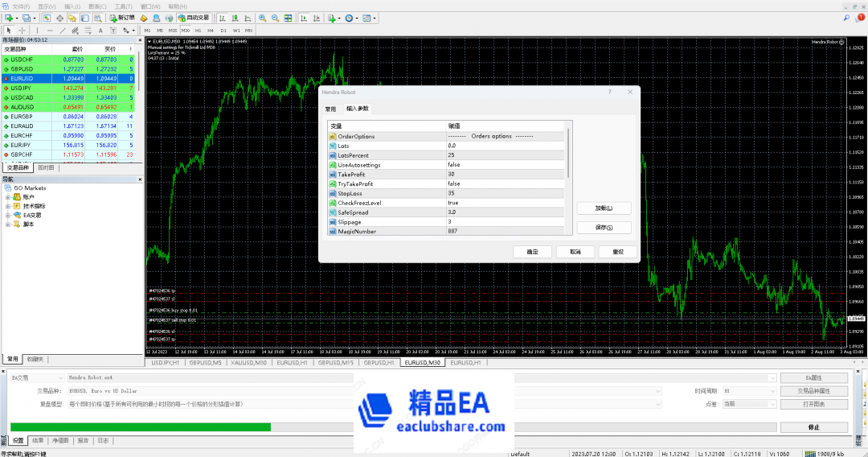Image resolution: width=868 pixels, height=457 pixels.
Task: Click the notification alert icon at top right
Action: [x=861, y=16]
